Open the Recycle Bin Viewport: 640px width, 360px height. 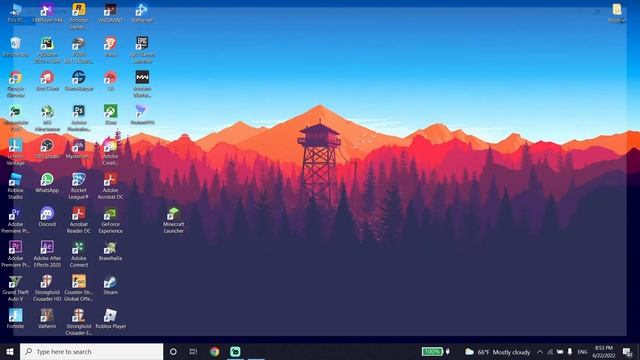point(16,47)
